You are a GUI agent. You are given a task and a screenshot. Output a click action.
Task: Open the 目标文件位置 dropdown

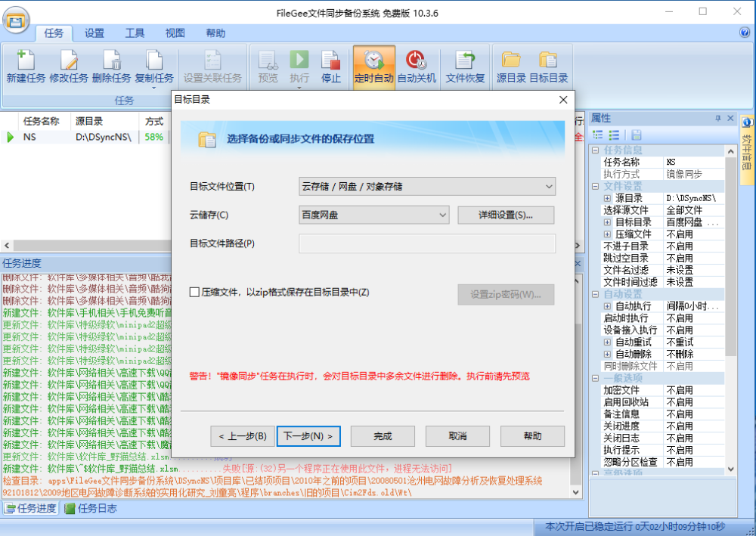click(426, 187)
